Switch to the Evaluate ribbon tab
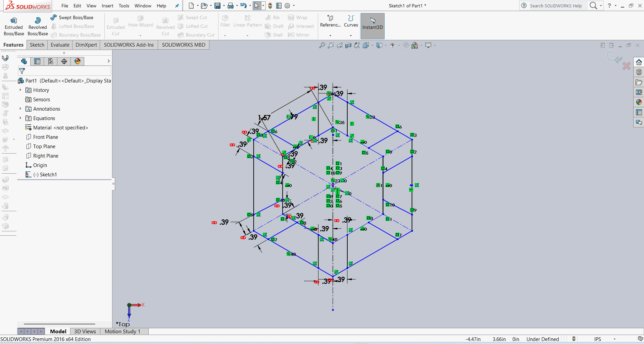 [60, 45]
